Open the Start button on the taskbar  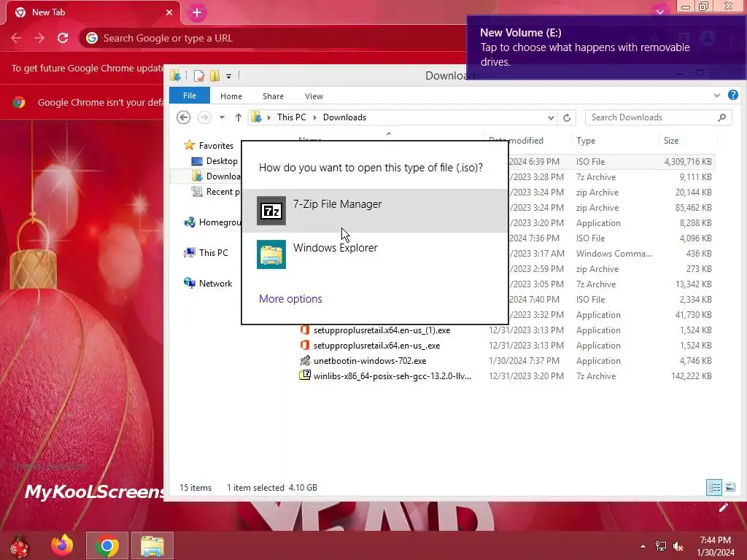(x=19, y=545)
